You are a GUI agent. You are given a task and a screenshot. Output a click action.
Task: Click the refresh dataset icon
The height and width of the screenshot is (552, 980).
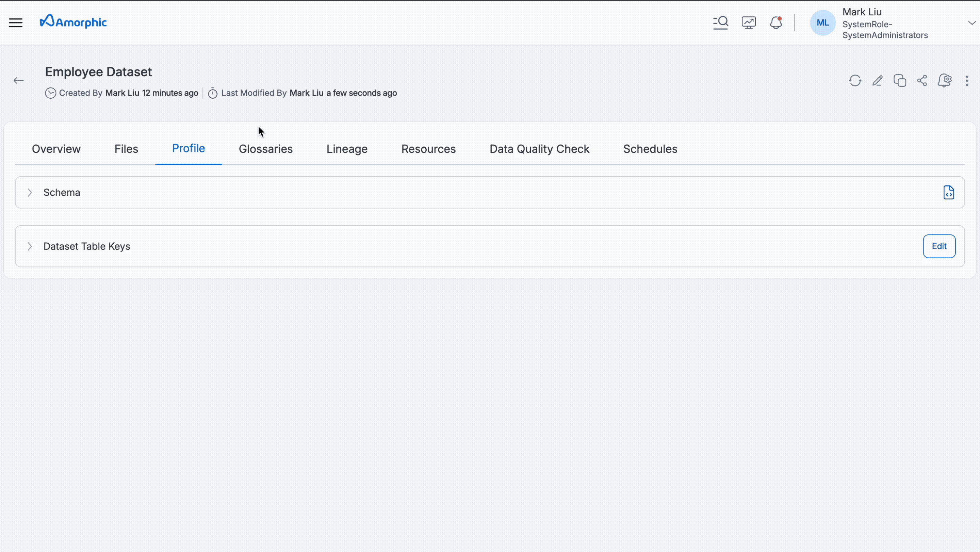(x=855, y=81)
